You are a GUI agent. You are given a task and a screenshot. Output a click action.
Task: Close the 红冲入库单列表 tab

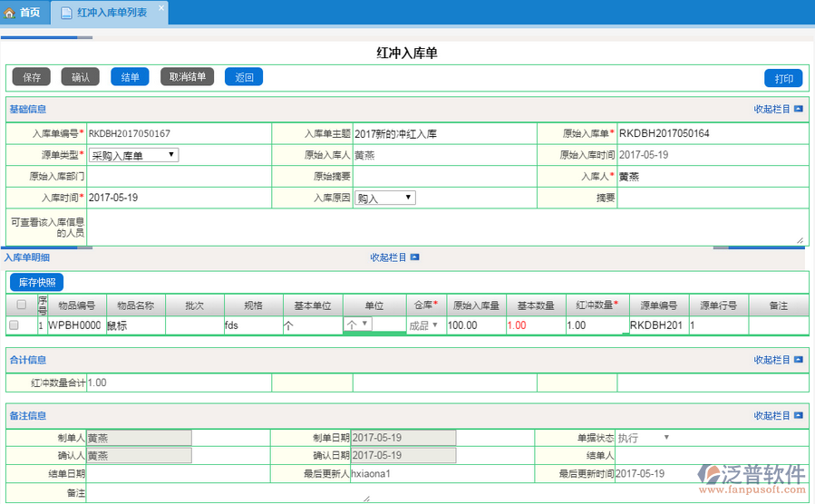(x=161, y=8)
